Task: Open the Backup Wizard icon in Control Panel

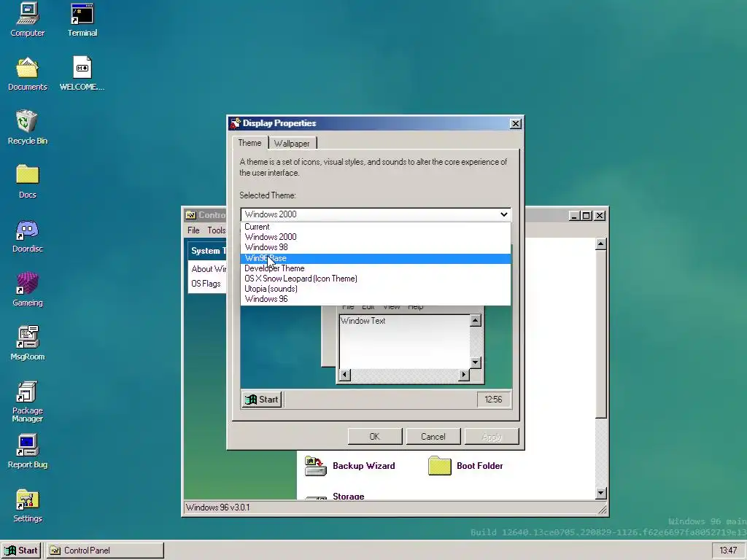Action: tap(315, 466)
